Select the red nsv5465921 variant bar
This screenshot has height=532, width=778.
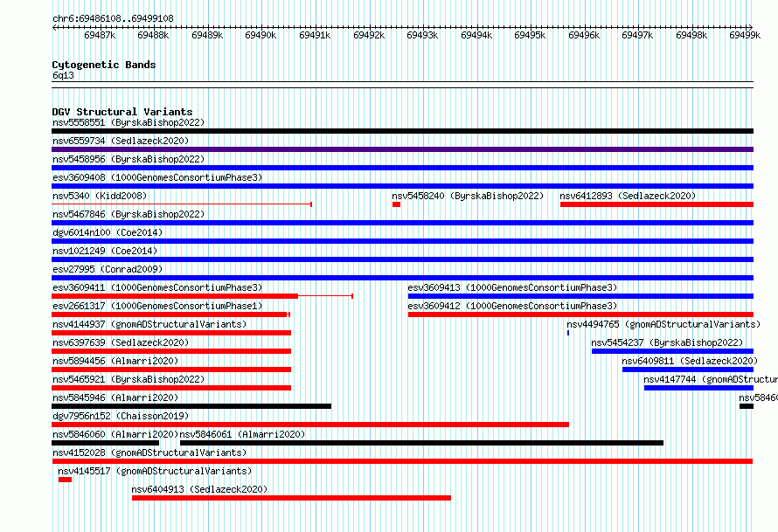171,388
